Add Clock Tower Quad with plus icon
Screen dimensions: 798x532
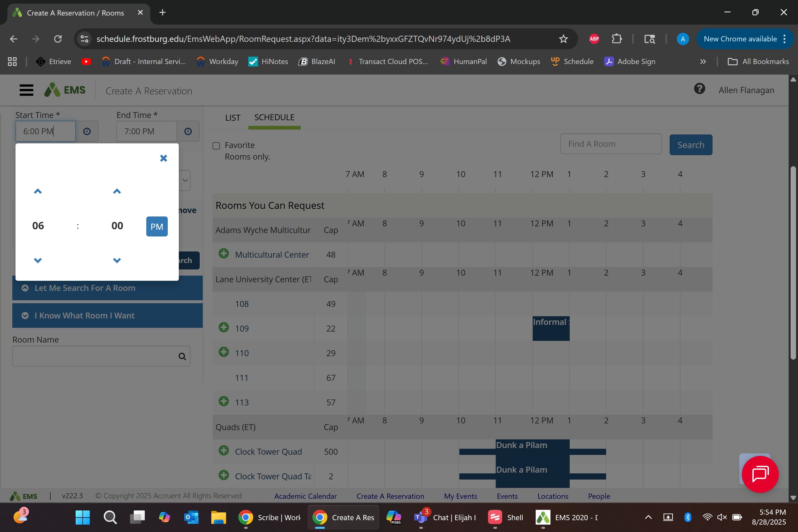pyautogui.click(x=224, y=450)
